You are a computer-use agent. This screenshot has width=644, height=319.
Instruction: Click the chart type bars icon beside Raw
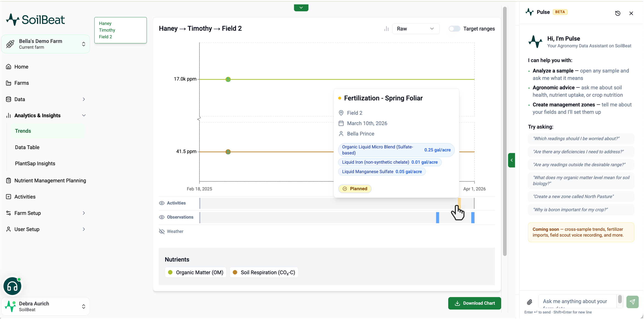(x=386, y=29)
